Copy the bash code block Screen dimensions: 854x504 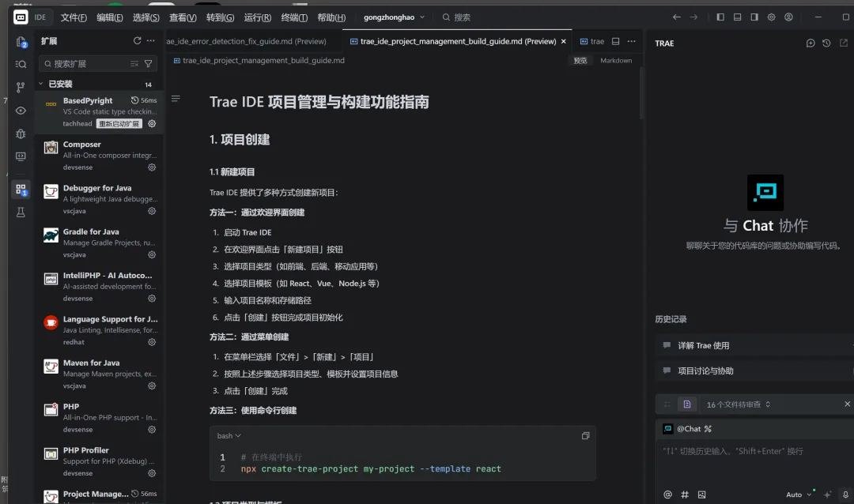tap(585, 435)
